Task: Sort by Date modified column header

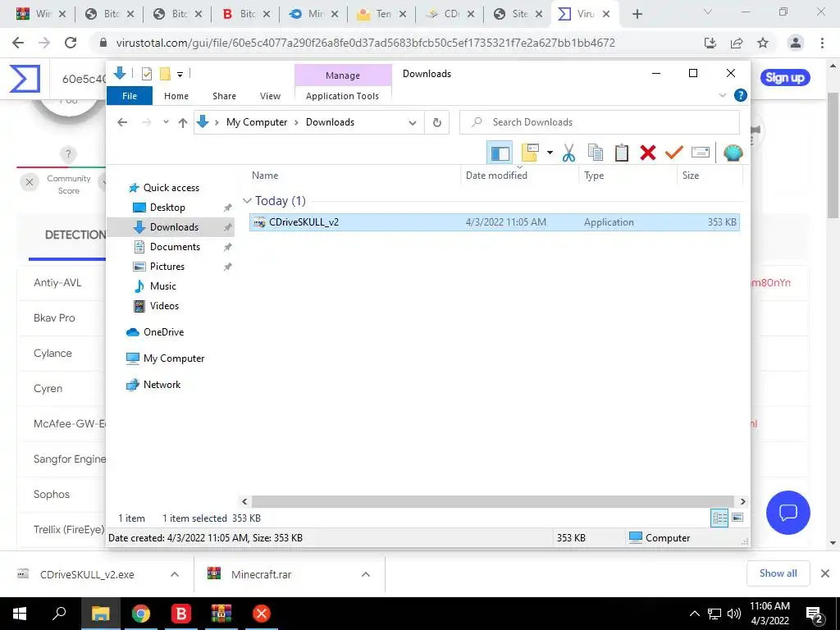Action: pos(519,176)
